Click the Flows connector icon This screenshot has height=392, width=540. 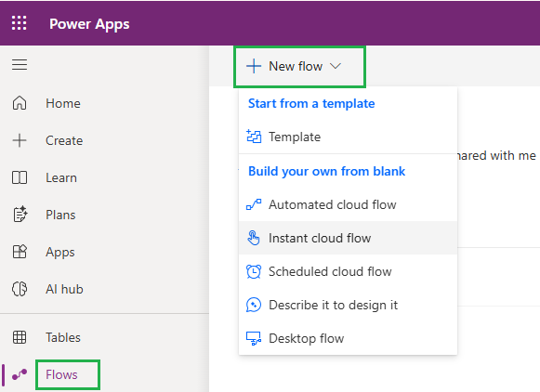point(20,374)
